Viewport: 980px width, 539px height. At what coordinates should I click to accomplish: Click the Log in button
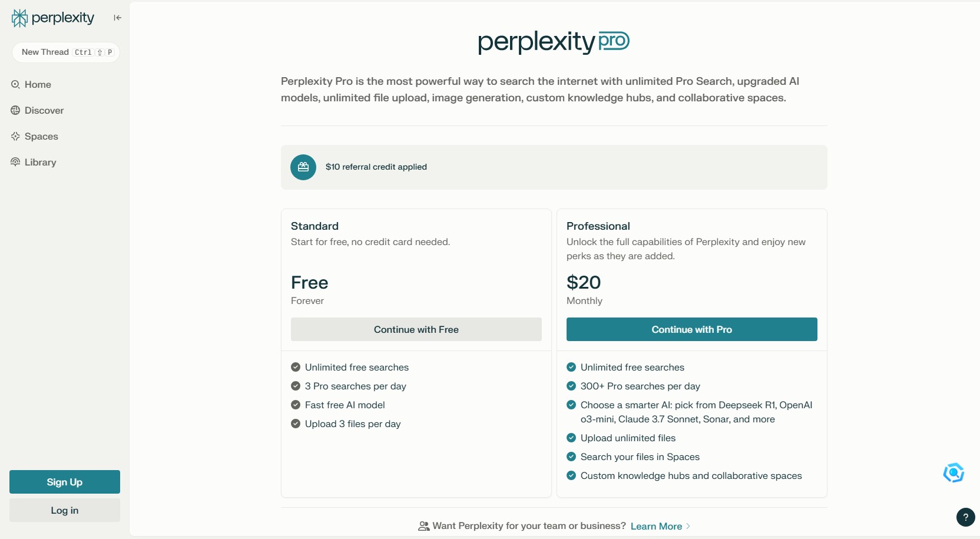(x=65, y=510)
